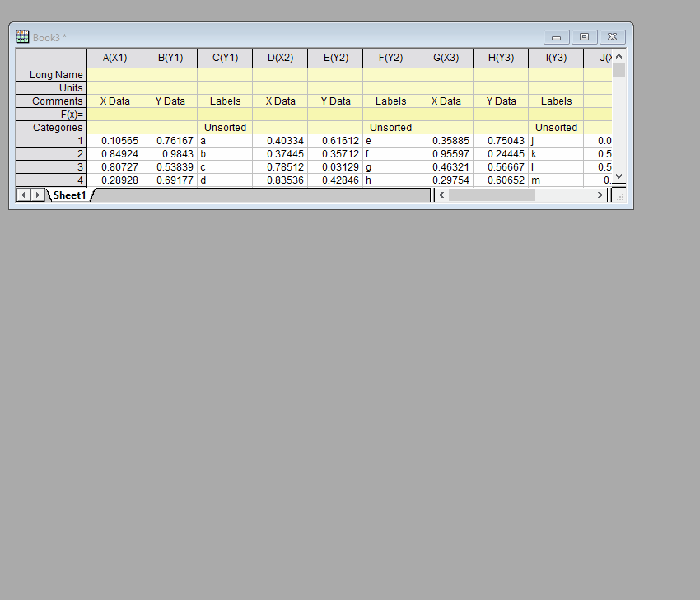
Task: Click the Categories row header
Action: tap(50, 127)
